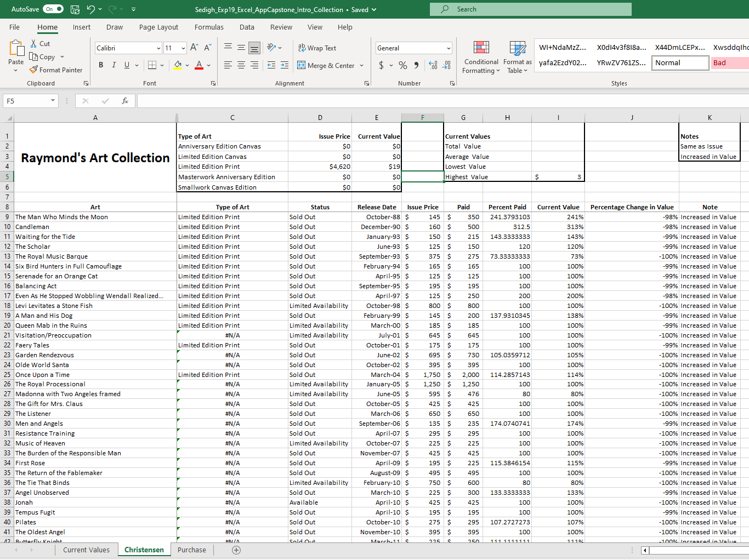Expand the General number format dropdown
This screenshot has width=749, height=560.
point(449,48)
